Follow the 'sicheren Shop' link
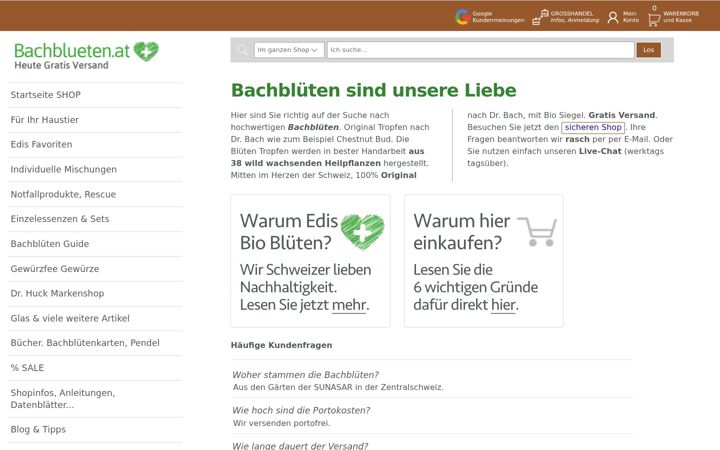This screenshot has width=720, height=450. (x=593, y=127)
